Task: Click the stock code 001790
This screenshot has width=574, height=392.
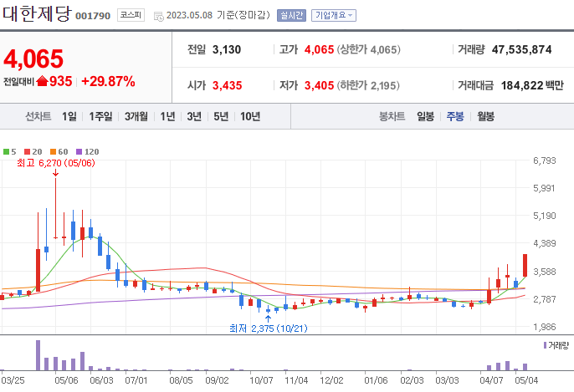Action: pos(93,16)
